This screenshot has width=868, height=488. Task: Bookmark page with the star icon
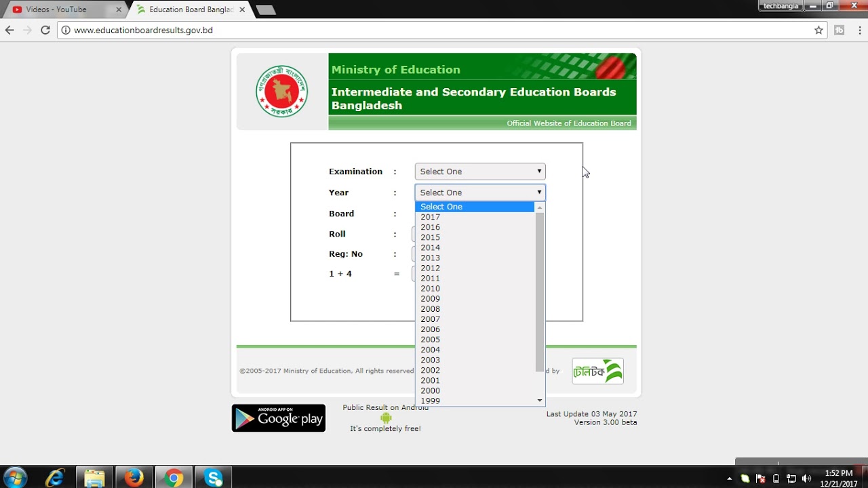pyautogui.click(x=818, y=30)
